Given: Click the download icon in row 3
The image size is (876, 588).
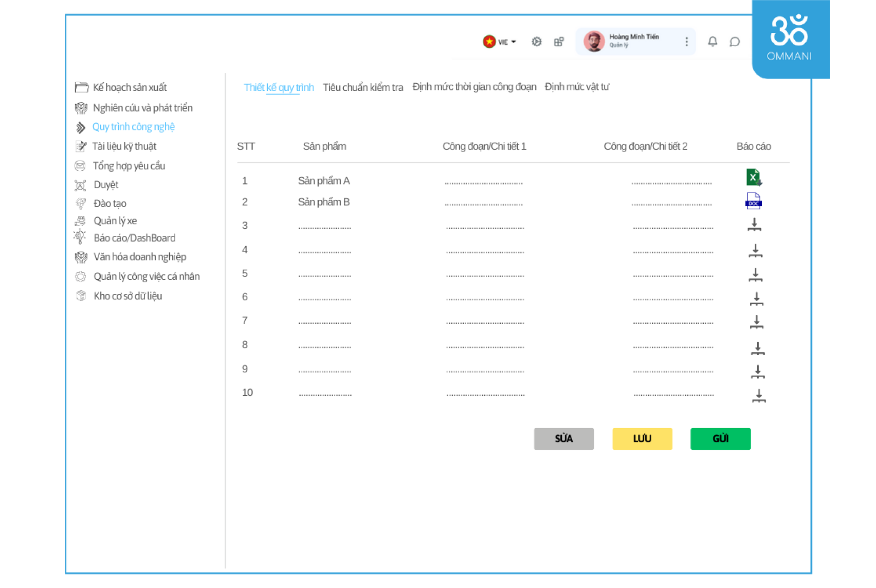Looking at the screenshot, I should [754, 225].
